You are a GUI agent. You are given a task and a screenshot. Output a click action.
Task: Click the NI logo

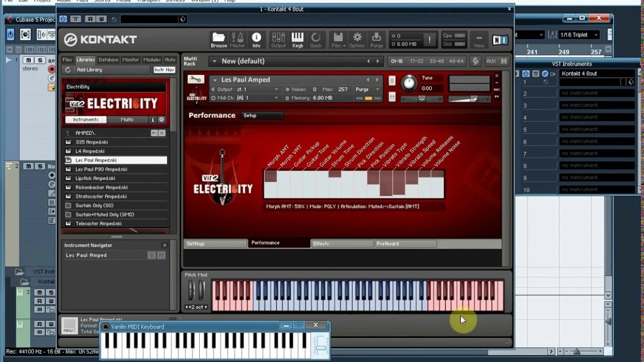coord(500,40)
